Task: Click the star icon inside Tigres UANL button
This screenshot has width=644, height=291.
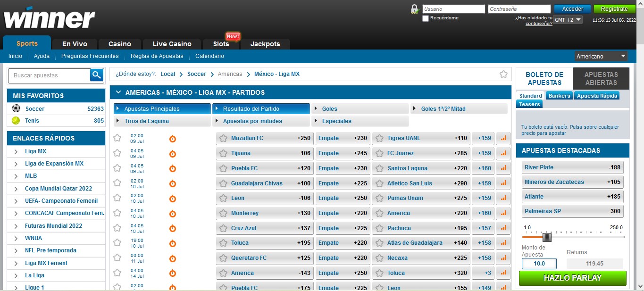Action: point(379,139)
